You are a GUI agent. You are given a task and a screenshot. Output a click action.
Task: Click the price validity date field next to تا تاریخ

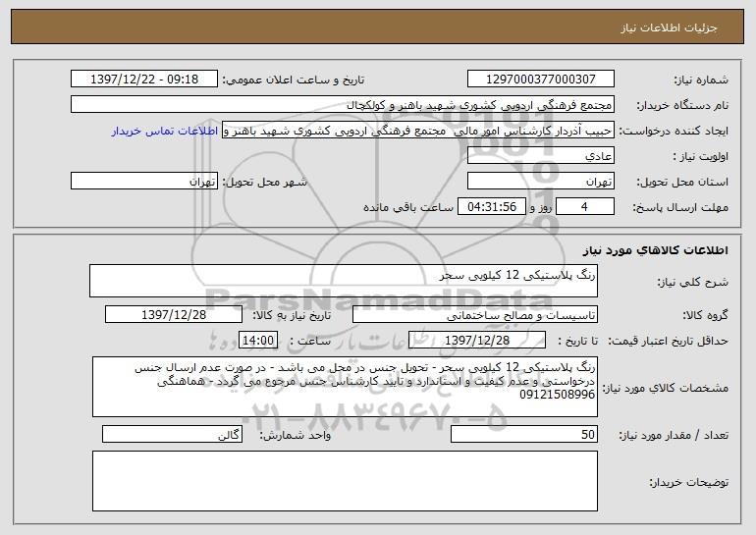(x=477, y=341)
